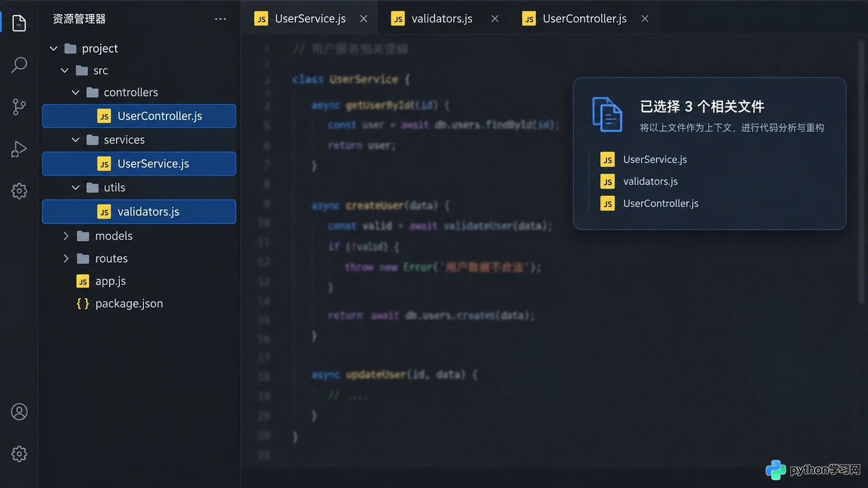Click the 已选择 3 个相关文件 heading
Screen dimensions: 868x488
tap(702, 107)
